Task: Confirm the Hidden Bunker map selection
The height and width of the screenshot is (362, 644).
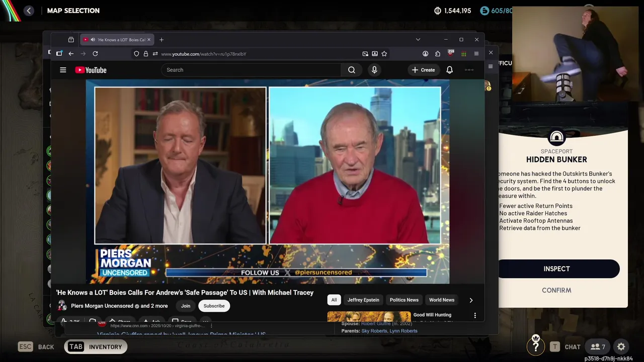Action: coord(556,290)
